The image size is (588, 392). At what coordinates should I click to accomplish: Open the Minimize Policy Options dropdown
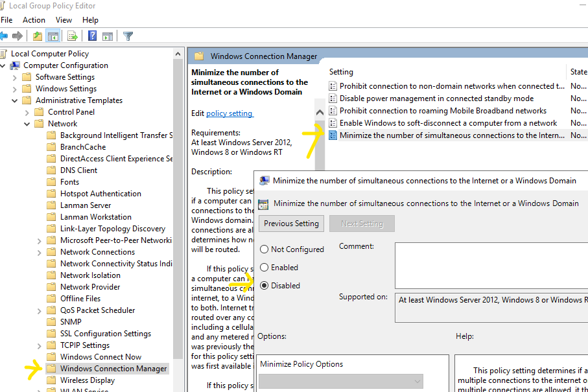[x=341, y=381]
